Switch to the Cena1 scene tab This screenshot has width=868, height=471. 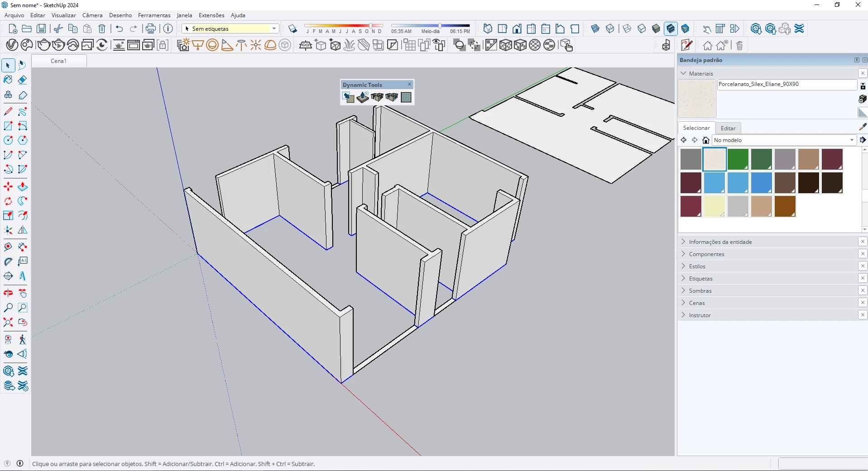(59, 61)
